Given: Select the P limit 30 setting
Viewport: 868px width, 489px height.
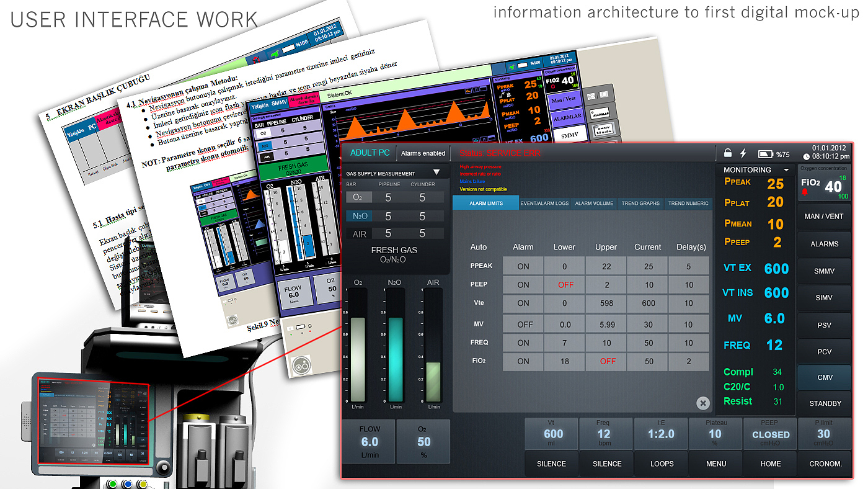Looking at the screenshot, I should 825,434.
